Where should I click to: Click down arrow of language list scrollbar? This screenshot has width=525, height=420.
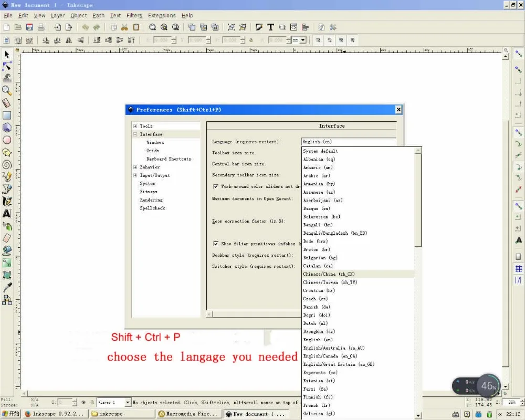[x=418, y=416]
